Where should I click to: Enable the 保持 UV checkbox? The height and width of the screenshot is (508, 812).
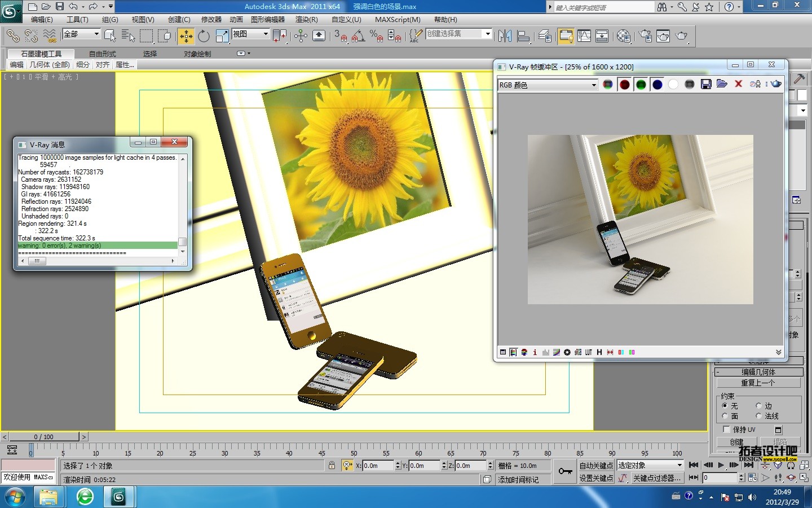tap(726, 430)
